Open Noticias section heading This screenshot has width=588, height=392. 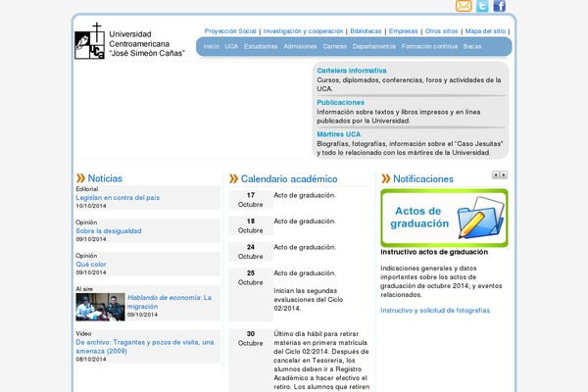point(105,178)
